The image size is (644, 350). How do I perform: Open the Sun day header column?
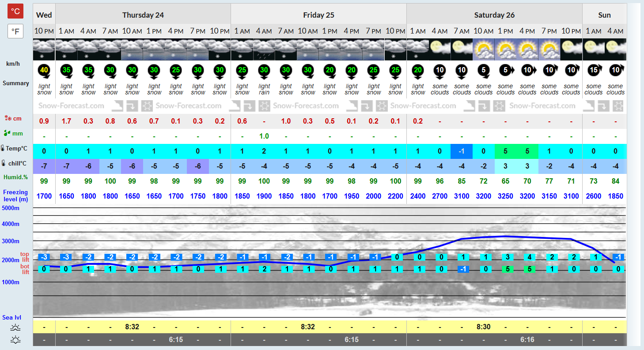(604, 15)
